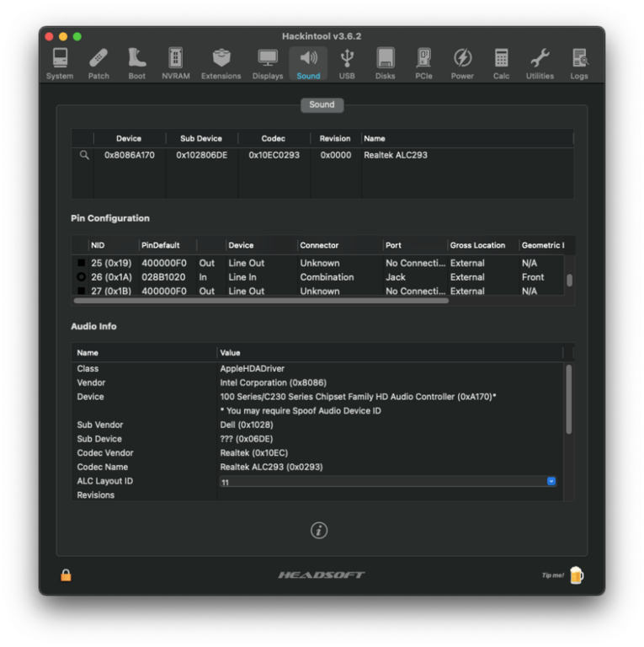This screenshot has height=647, width=644.
Task: Click the search magnifier in device row
Action: (x=84, y=155)
